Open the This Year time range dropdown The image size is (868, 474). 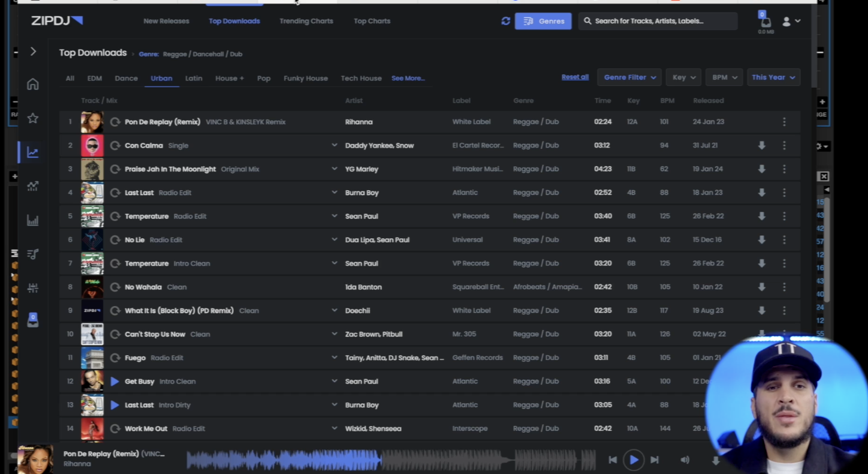(773, 77)
